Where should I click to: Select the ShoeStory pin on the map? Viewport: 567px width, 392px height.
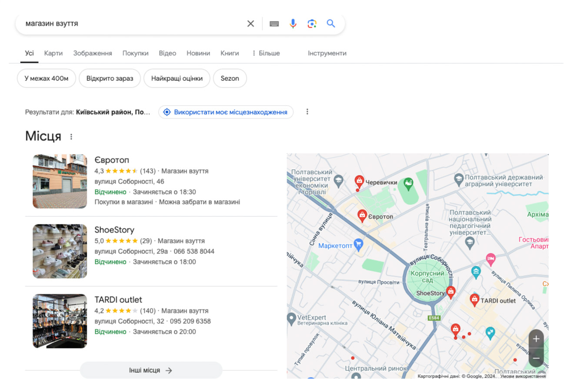pyautogui.click(x=451, y=292)
